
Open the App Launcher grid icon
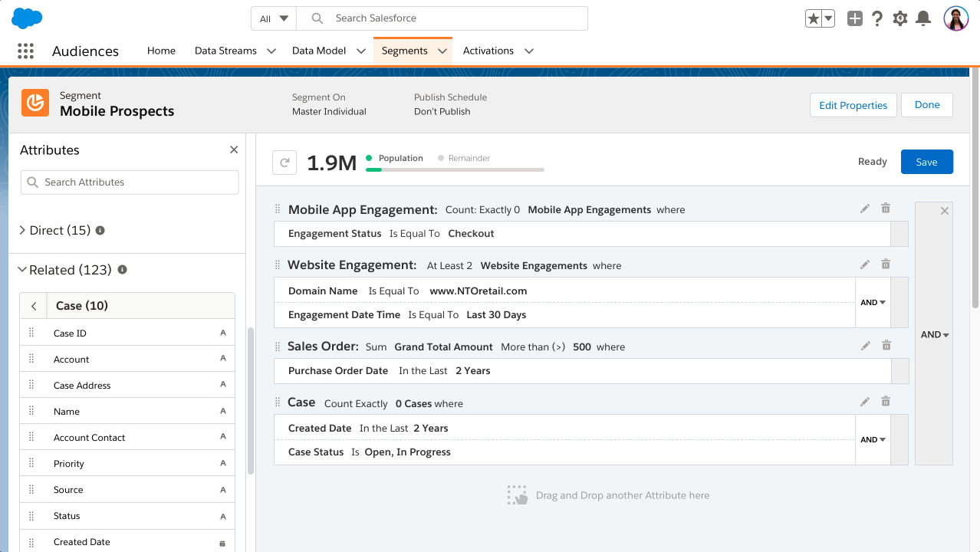(x=25, y=51)
